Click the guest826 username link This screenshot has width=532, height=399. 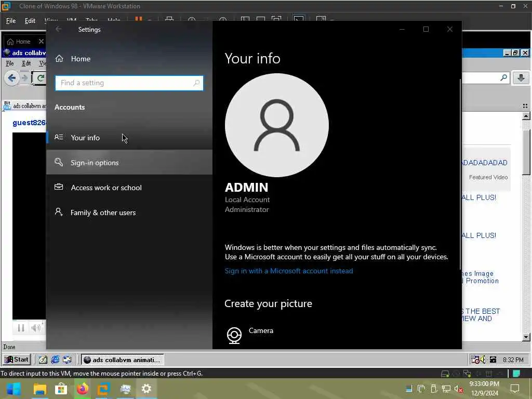[29, 123]
